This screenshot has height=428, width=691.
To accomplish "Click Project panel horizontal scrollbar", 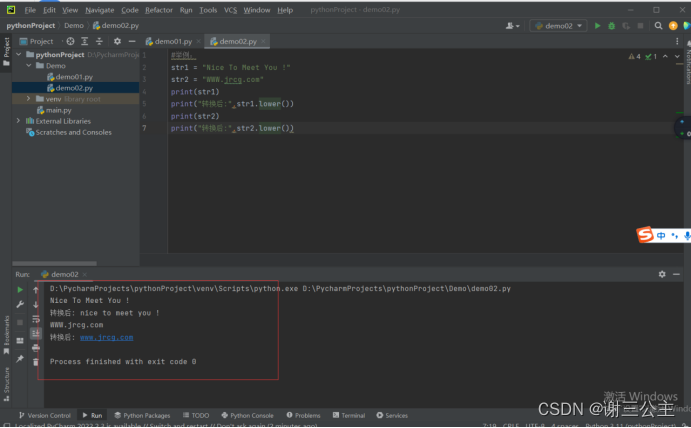I will coord(55,264).
